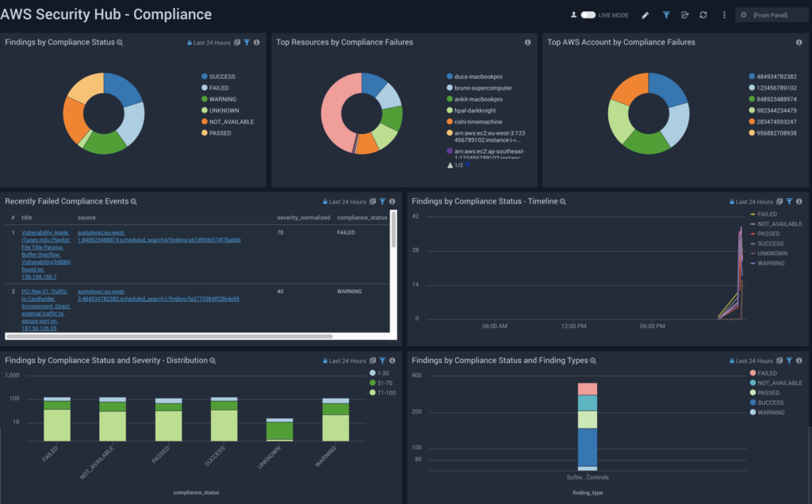Toggle the LIVE MODE switch

click(588, 15)
